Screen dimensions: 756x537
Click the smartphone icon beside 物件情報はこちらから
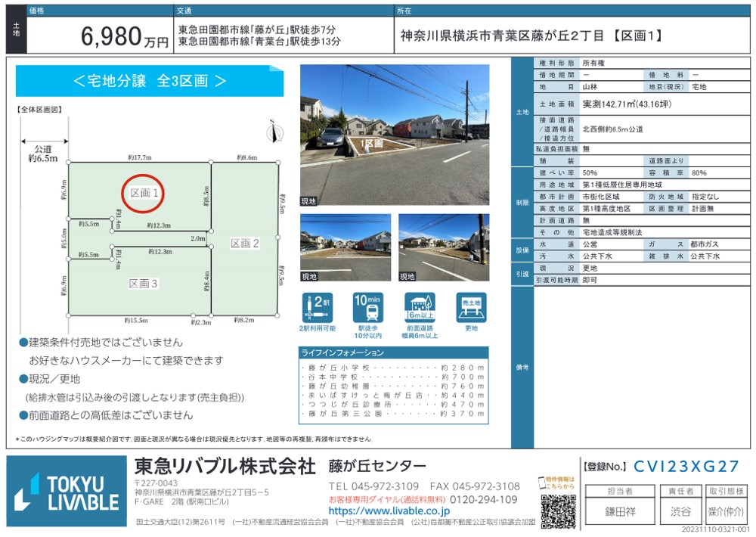tap(542, 484)
